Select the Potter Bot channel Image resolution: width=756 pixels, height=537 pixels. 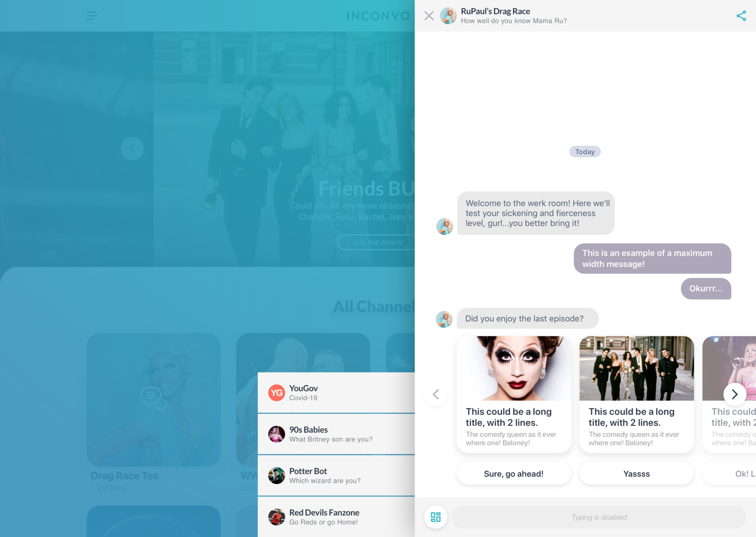click(337, 475)
